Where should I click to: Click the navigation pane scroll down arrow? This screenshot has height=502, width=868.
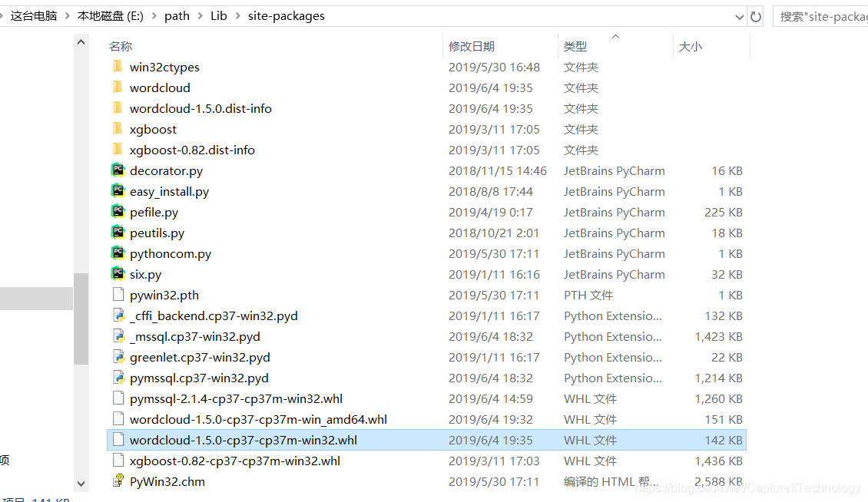pos(81,484)
